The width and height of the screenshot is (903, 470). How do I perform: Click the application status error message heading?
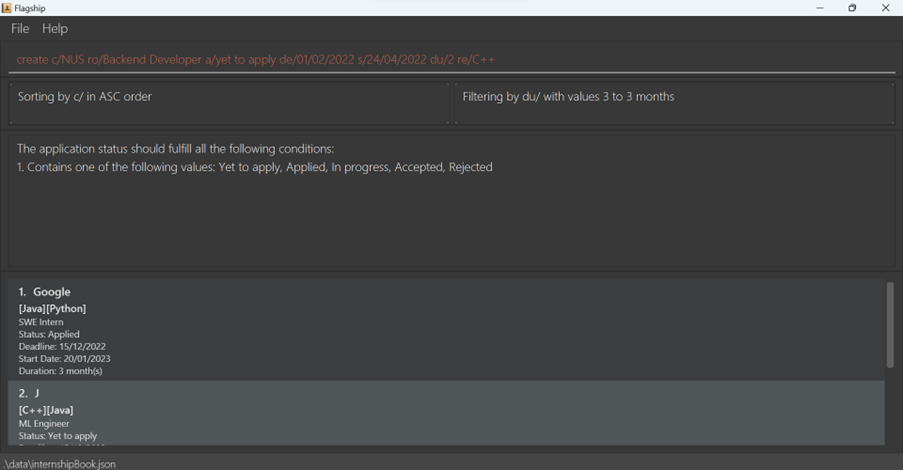pos(175,149)
